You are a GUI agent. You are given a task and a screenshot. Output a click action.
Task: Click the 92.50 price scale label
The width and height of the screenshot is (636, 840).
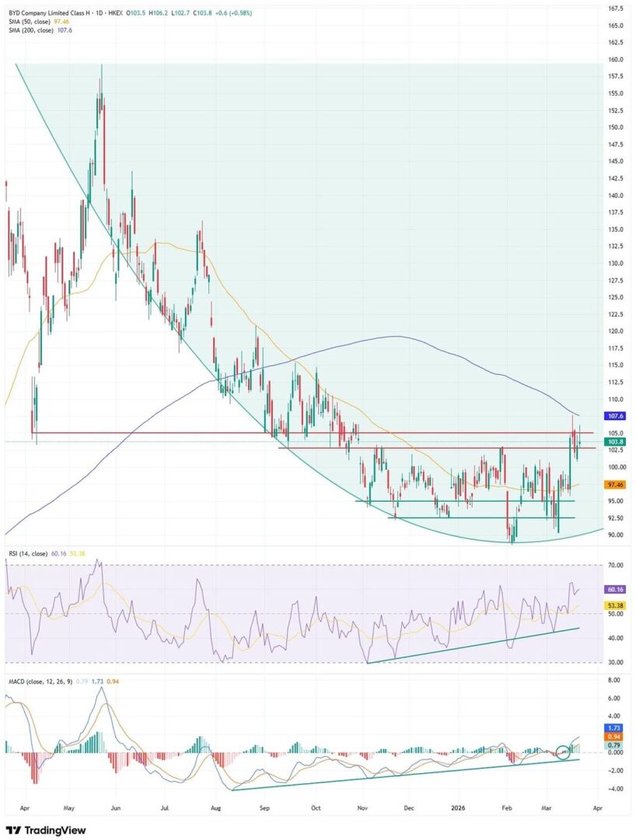pos(617,518)
